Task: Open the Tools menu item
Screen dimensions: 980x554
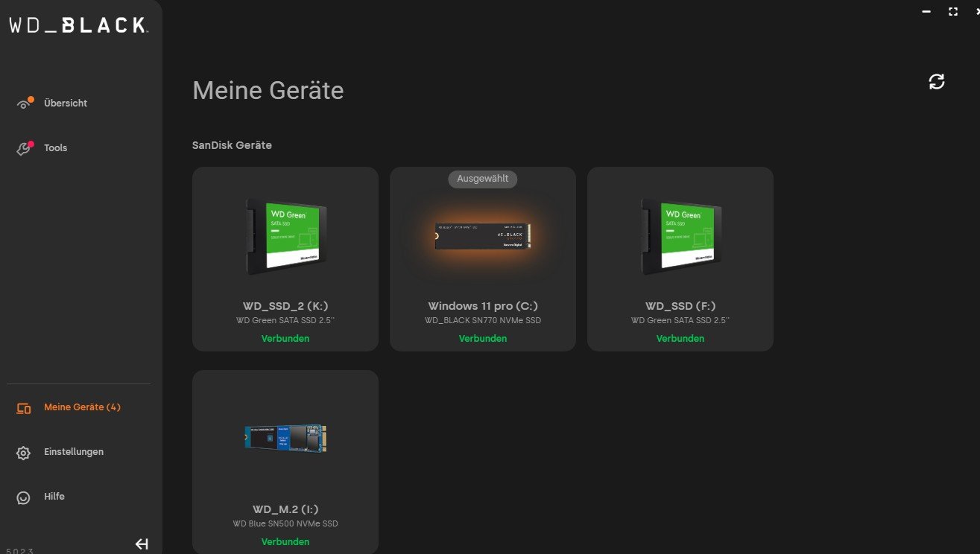Action: 56,148
